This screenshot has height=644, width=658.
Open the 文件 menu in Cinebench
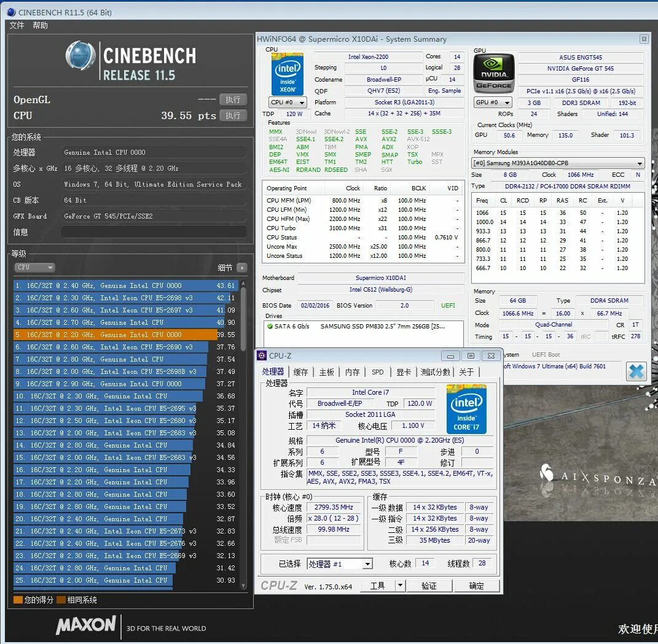(17, 26)
